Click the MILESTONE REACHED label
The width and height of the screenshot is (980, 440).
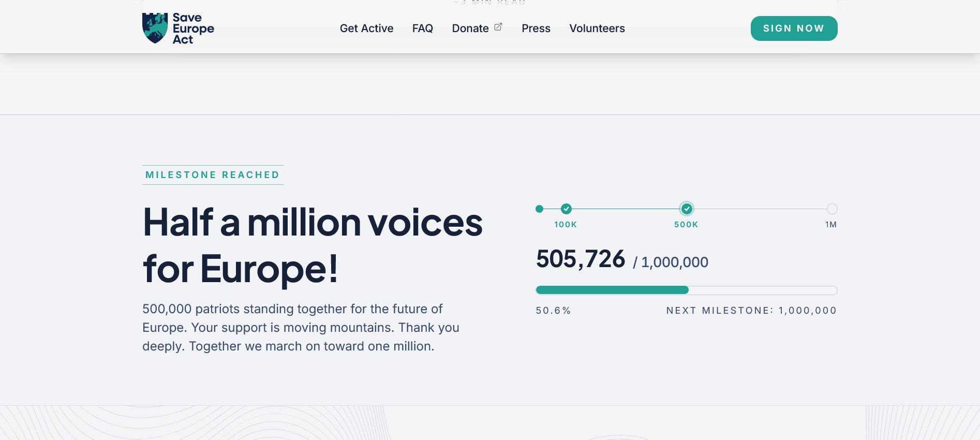[x=213, y=175]
